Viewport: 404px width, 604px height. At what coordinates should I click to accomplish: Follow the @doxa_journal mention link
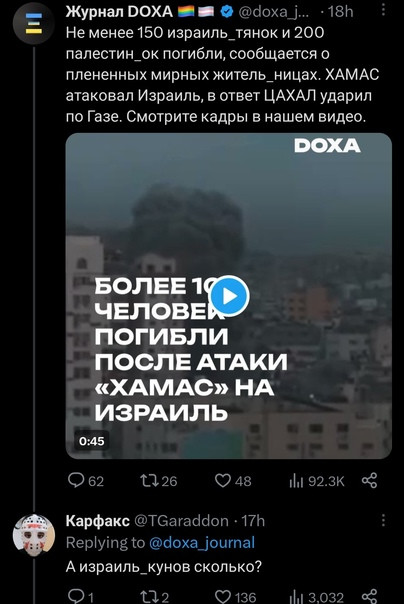pyautogui.click(x=201, y=543)
